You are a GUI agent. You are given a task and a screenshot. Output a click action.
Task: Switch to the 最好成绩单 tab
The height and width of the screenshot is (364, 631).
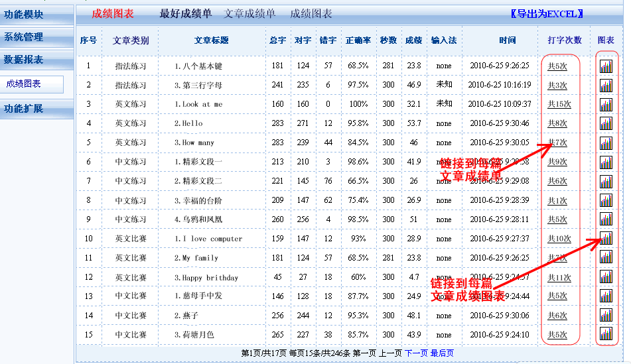(186, 14)
